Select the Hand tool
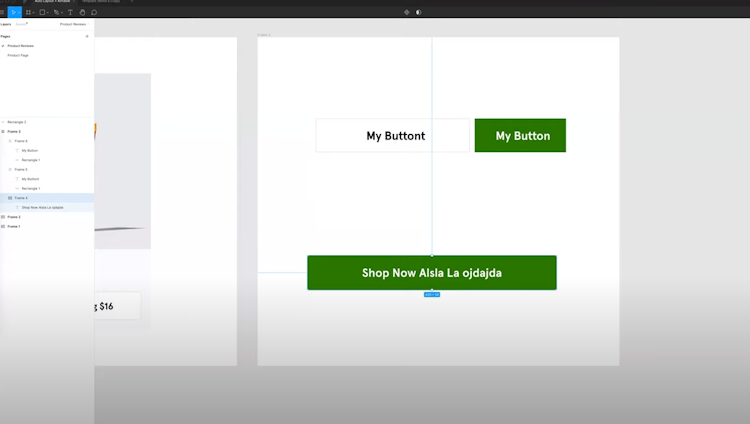The height and width of the screenshot is (424, 750). tap(82, 12)
